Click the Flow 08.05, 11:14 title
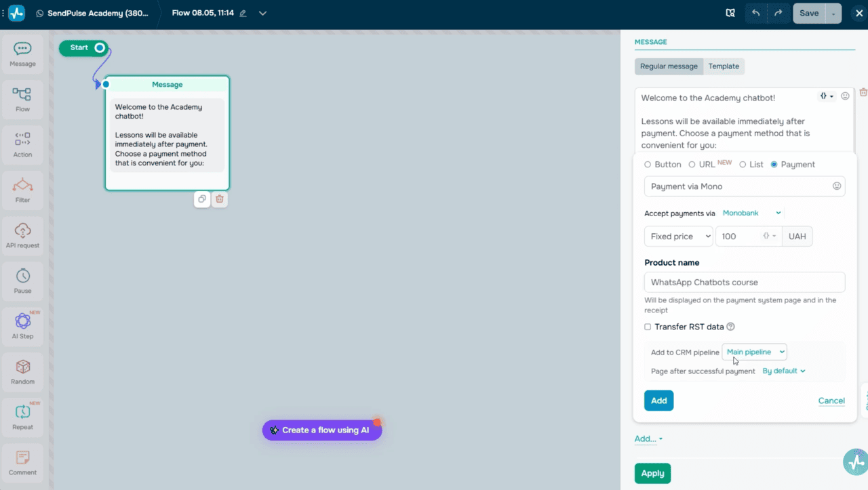This screenshot has width=868, height=490. pos(202,14)
